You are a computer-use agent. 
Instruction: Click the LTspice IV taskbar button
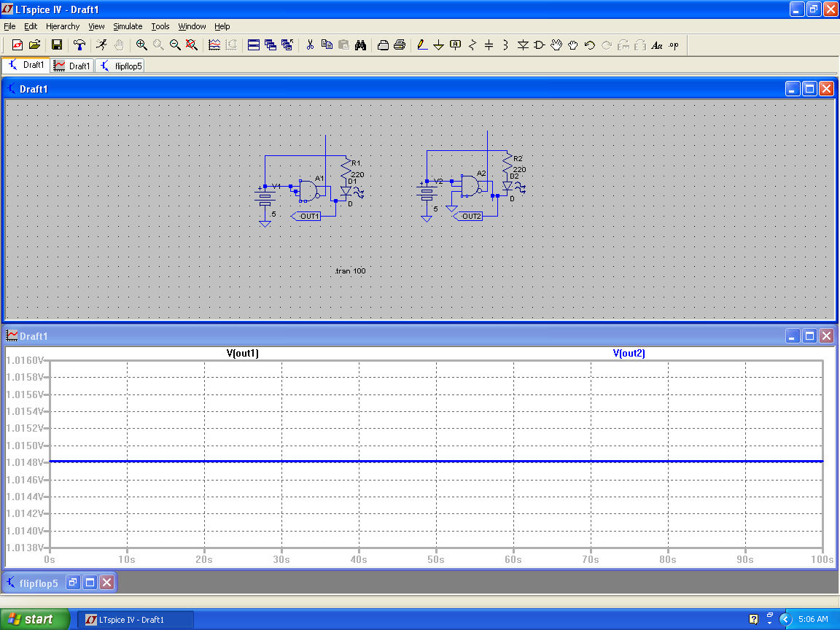136,619
